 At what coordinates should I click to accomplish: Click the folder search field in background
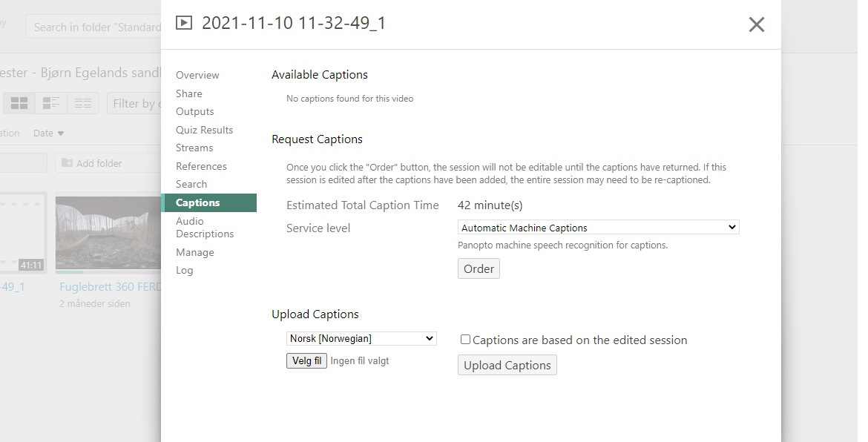pyautogui.click(x=94, y=27)
